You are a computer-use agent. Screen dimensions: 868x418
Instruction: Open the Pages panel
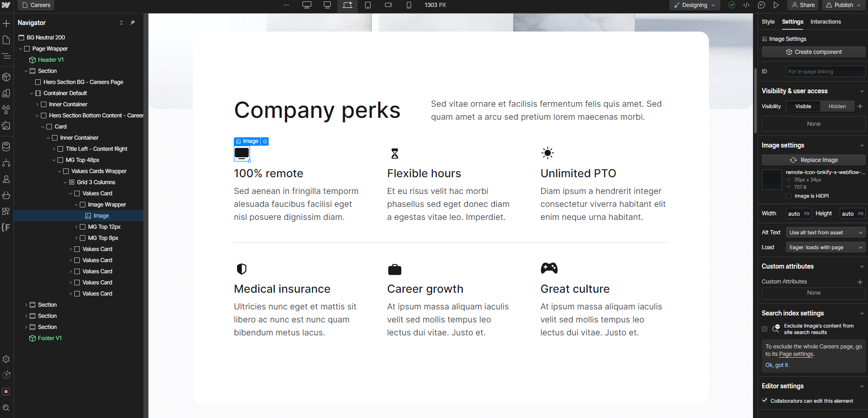click(6, 40)
